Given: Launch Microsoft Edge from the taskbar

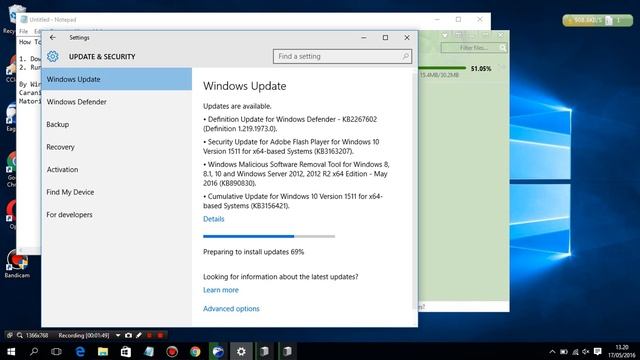Looking at the screenshot, I should point(80,351).
